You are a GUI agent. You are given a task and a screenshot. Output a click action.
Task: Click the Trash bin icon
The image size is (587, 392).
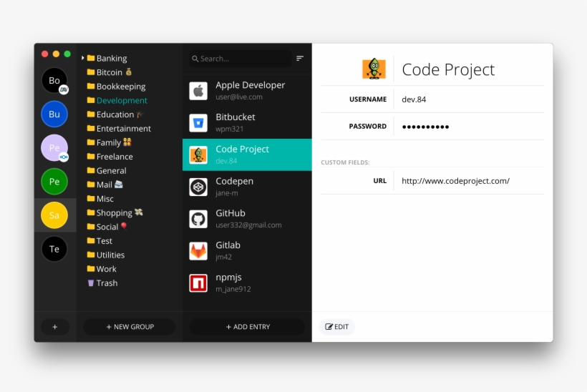[x=91, y=283]
